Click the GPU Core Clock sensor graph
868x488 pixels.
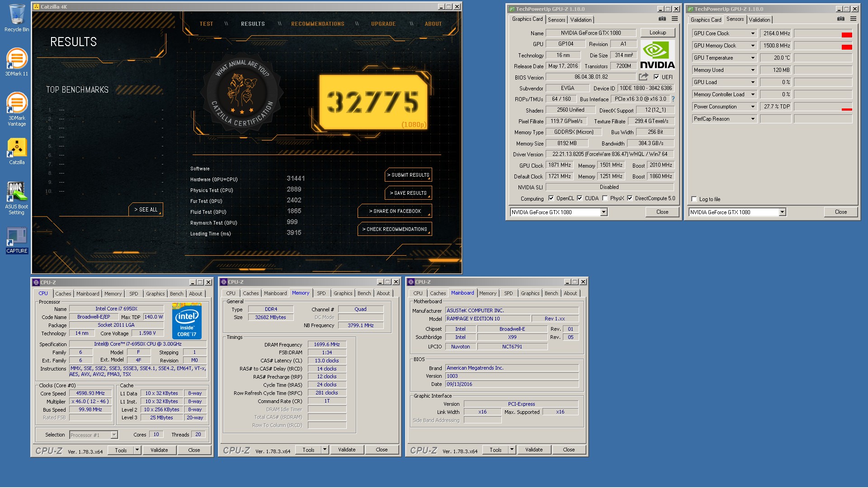pos(823,33)
